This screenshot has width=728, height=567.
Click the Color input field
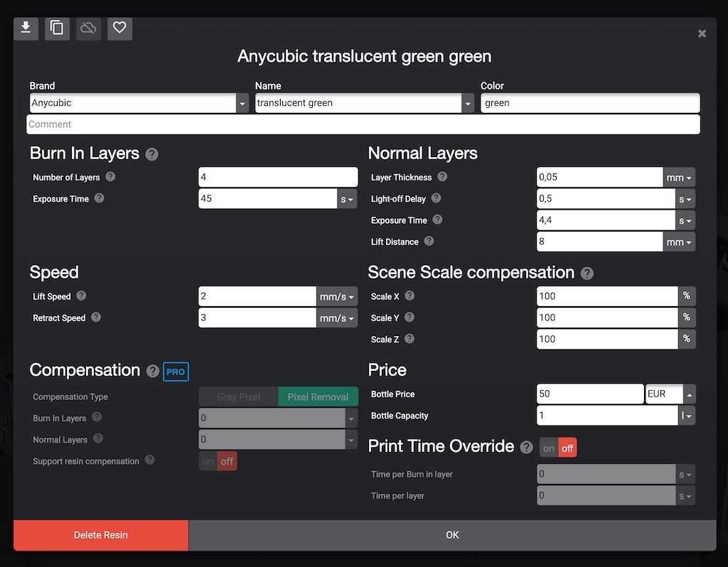[590, 103]
